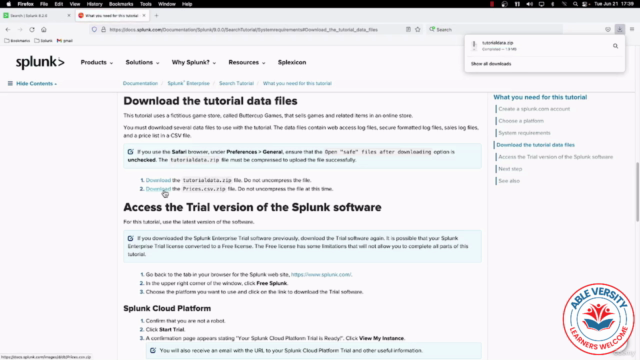The width and height of the screenshot is (640, 360).
Task: Open gmail bookmark
Action: pyautogui.click(x=65, y=40)
